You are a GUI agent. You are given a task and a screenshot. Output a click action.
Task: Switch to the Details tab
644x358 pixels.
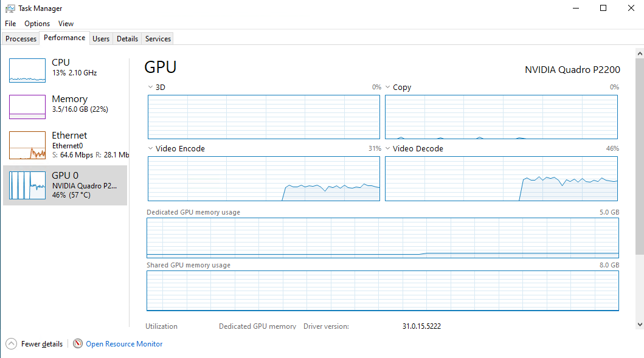pos(127,39)
